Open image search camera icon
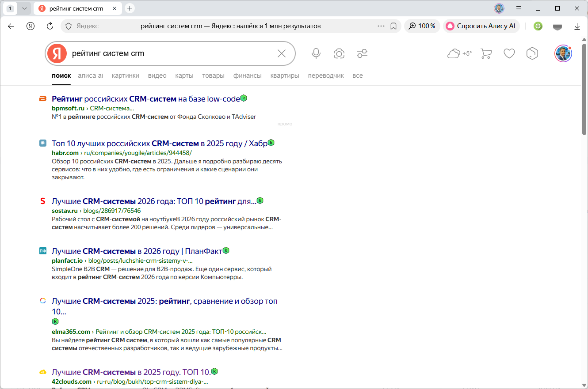 [339, 53]
